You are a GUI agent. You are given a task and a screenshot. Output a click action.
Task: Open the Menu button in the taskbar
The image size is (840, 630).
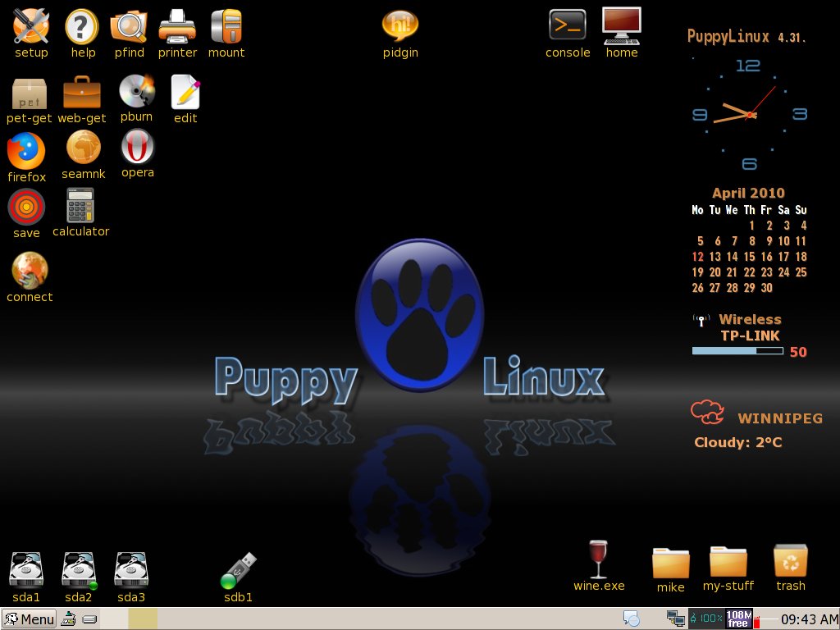pos(29,619)
